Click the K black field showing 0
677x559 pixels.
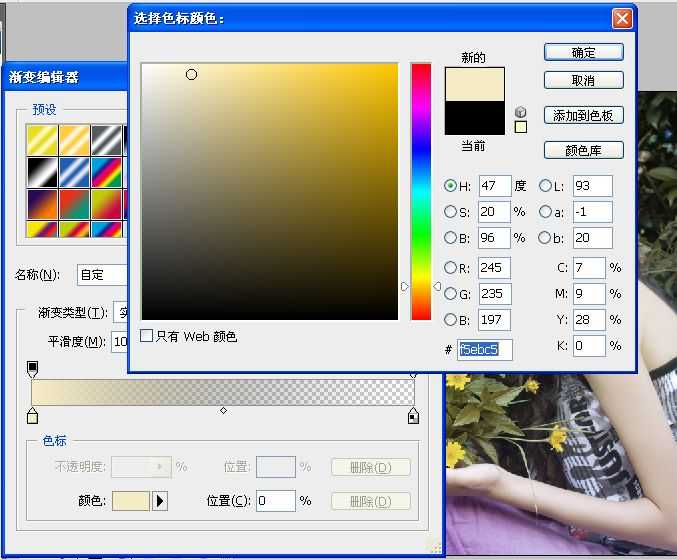tap(589, 346)
